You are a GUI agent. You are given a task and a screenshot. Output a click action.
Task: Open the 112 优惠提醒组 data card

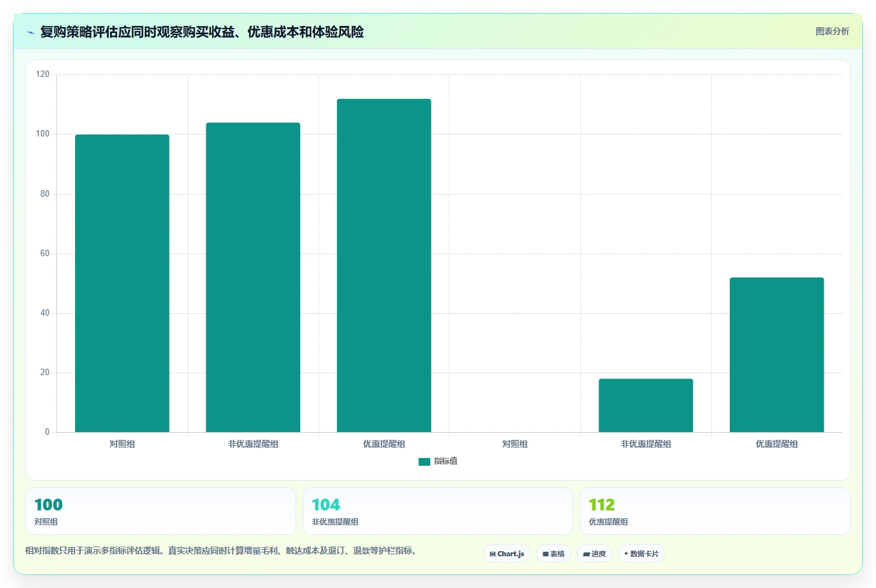click(715, 511)
